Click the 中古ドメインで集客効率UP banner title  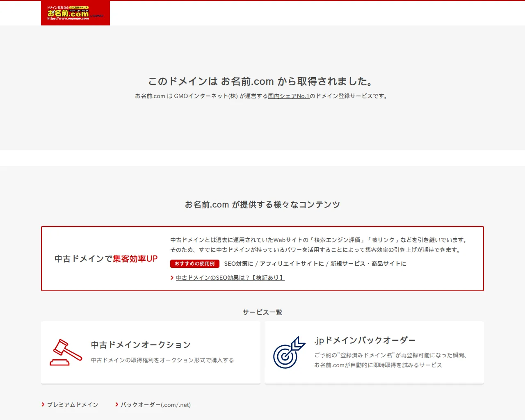coord(106,259)
